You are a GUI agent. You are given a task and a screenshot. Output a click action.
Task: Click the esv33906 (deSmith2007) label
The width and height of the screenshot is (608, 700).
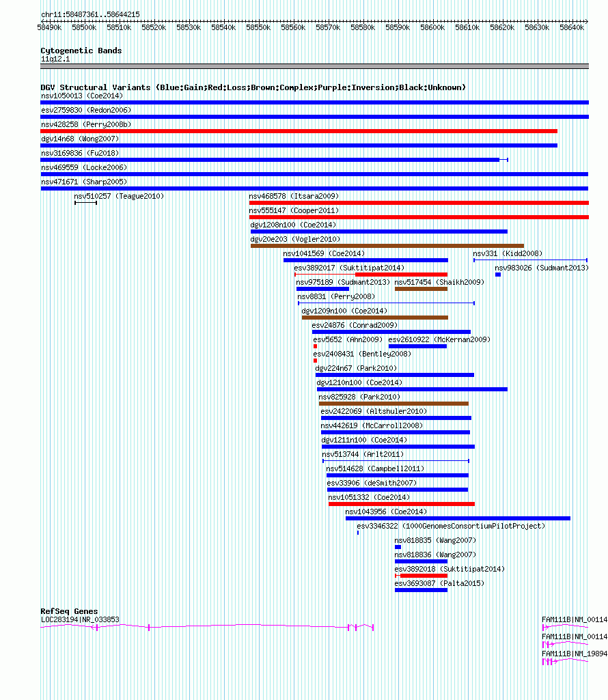(372, 483)
